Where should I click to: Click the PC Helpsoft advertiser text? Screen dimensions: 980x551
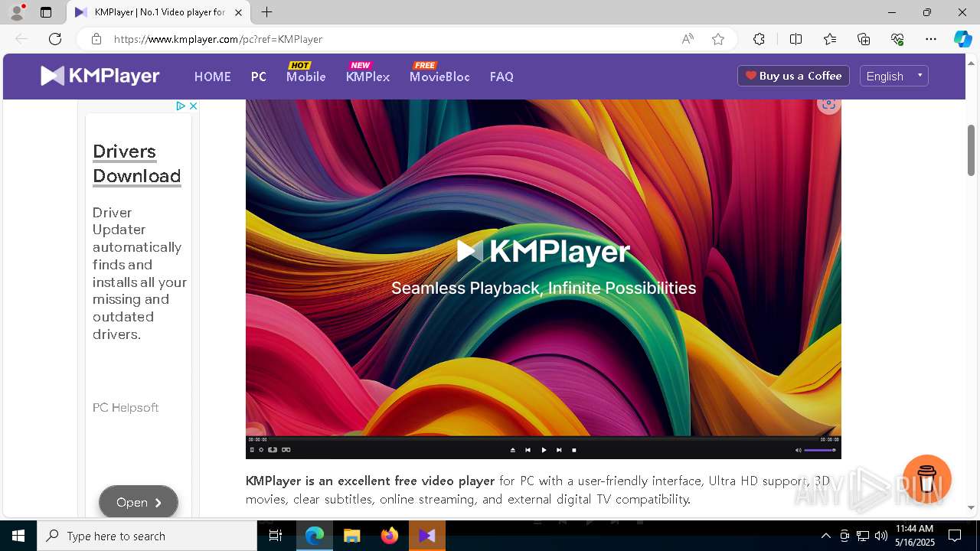click(x=126, y=407)
